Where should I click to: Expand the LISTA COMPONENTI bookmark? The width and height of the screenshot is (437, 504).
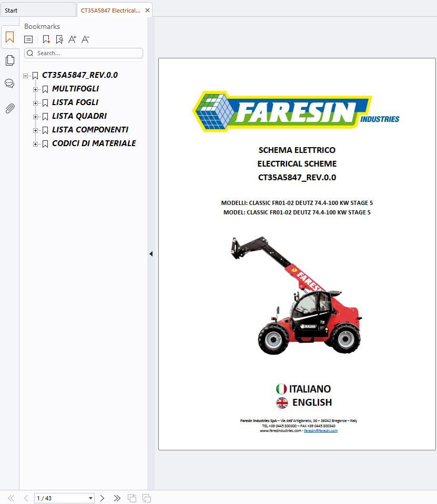point(35,129)
